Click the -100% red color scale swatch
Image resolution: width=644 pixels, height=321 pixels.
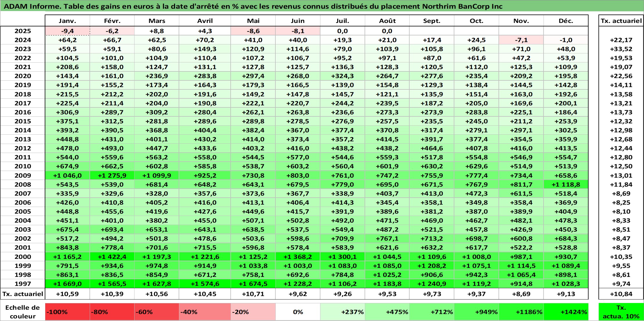point(67,312)
